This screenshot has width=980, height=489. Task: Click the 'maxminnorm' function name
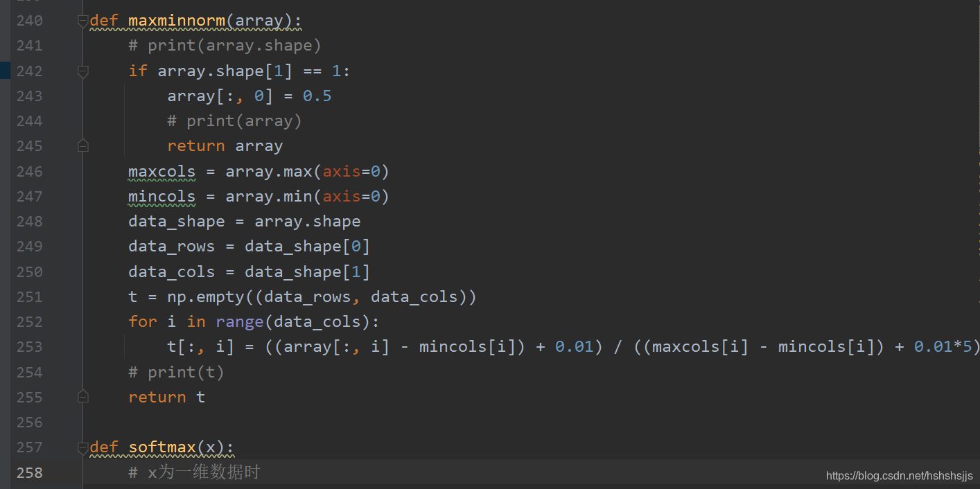click(177, 21)
